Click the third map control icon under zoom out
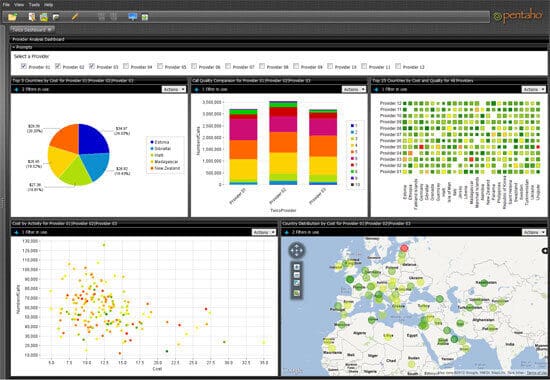The height and width of the screenshot is (380, 550). pos(297,284)
